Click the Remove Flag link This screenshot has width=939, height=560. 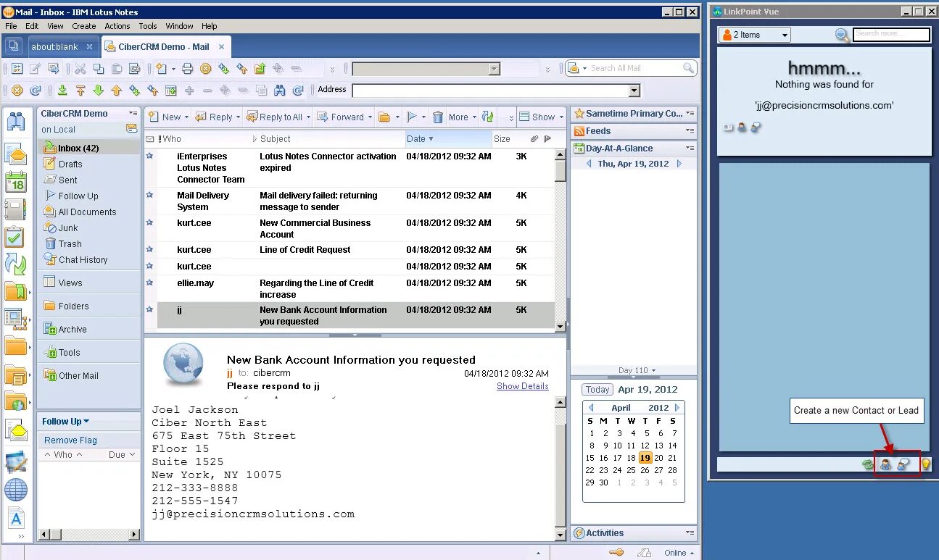70,440
